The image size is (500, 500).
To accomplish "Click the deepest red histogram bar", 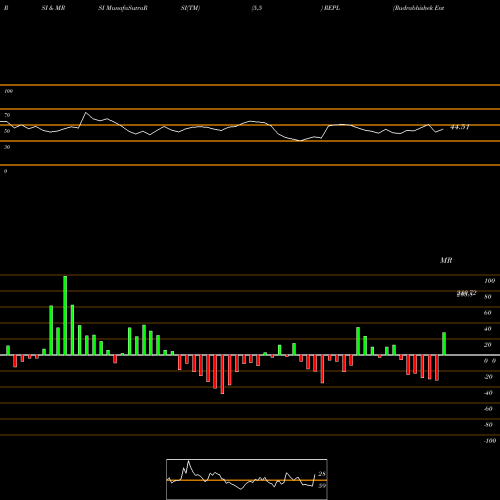I will pyautogui.click(x=222, y=374).
